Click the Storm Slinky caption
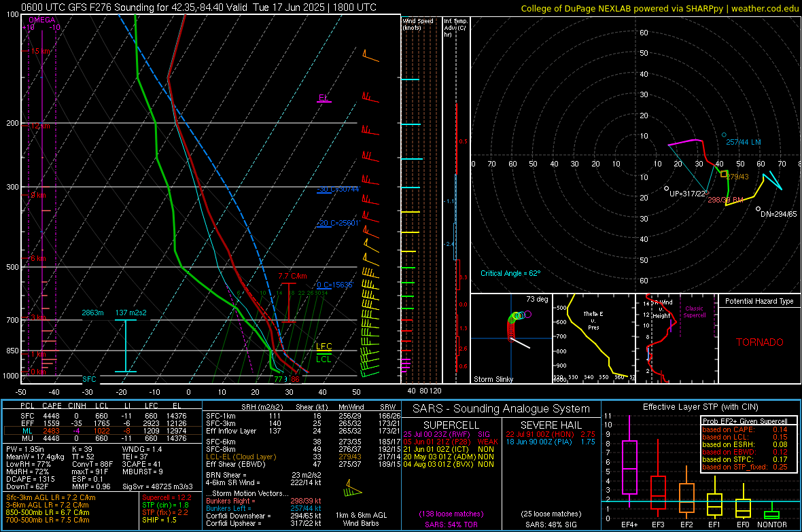The width and height of the screenshot is (802, 532). click(493, 379)
